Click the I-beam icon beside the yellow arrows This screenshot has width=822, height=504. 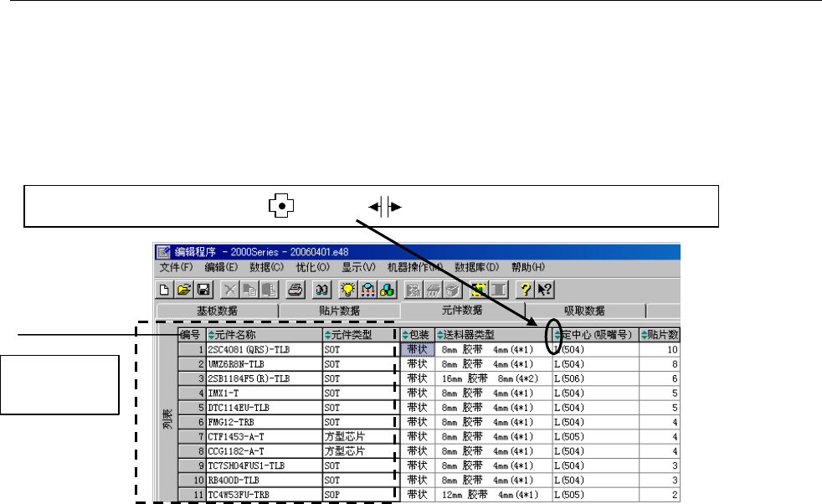(x=499, y=290)
